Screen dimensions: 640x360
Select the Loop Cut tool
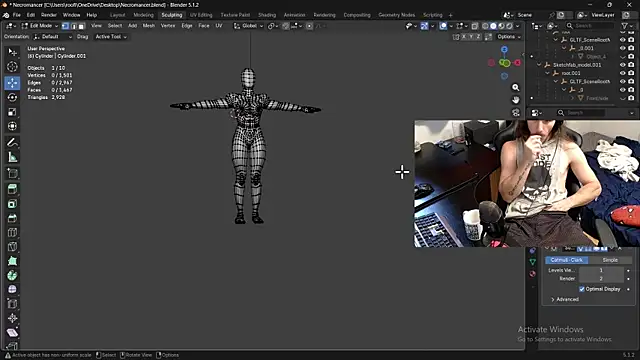[12, 233]
